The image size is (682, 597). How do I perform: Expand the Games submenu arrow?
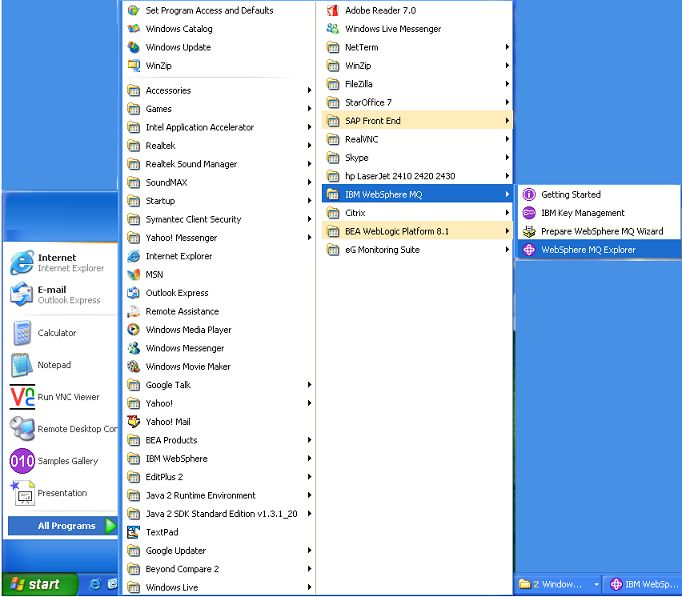coord(309,109)
